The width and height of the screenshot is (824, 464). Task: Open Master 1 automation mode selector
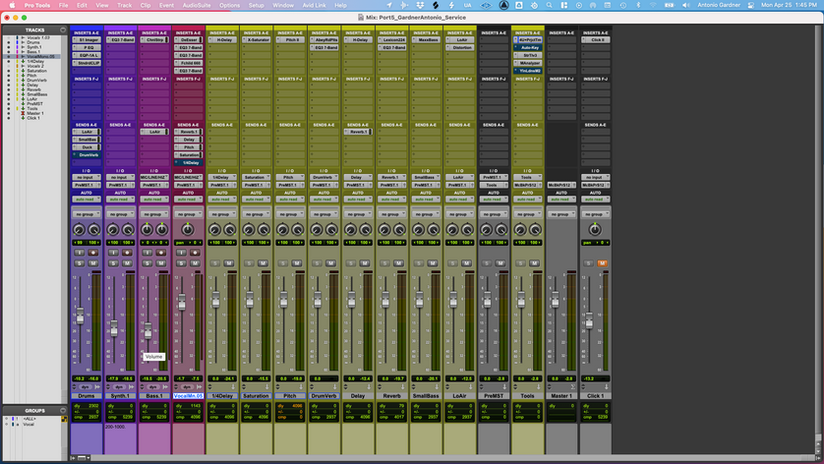point(561,199)
